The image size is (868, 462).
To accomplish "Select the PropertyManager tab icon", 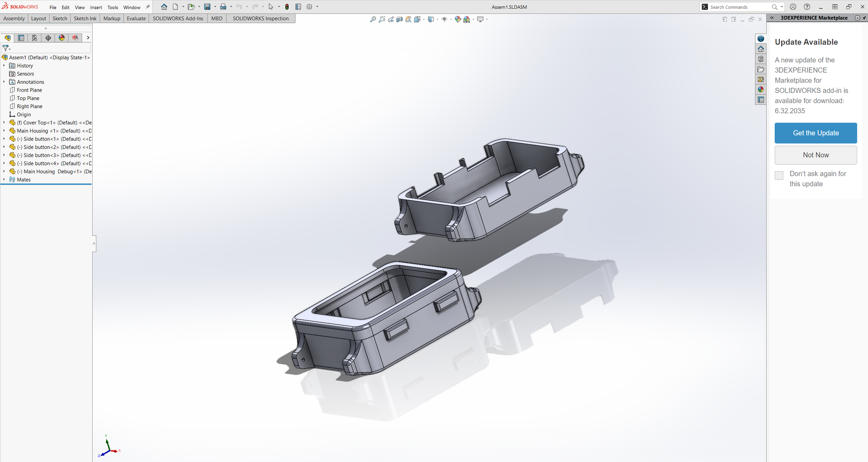I will 21,38.
